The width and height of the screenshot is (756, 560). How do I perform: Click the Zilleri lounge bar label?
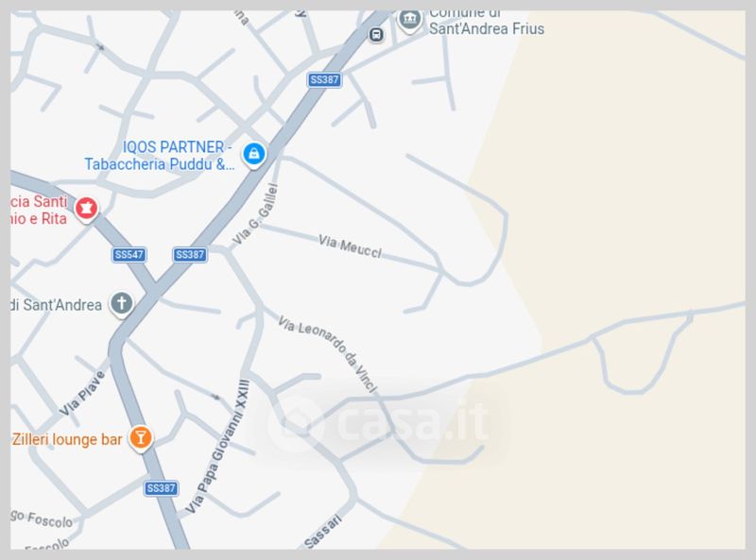67,439
